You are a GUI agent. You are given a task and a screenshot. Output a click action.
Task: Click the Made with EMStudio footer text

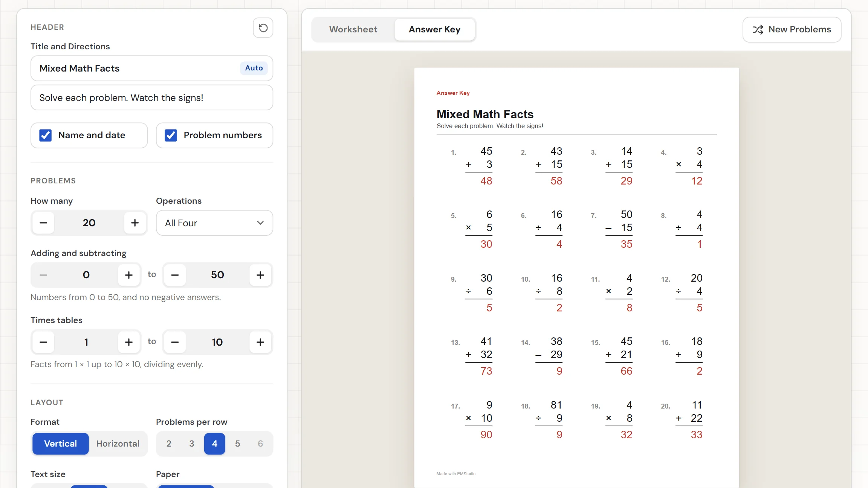(x=456, y=474)
